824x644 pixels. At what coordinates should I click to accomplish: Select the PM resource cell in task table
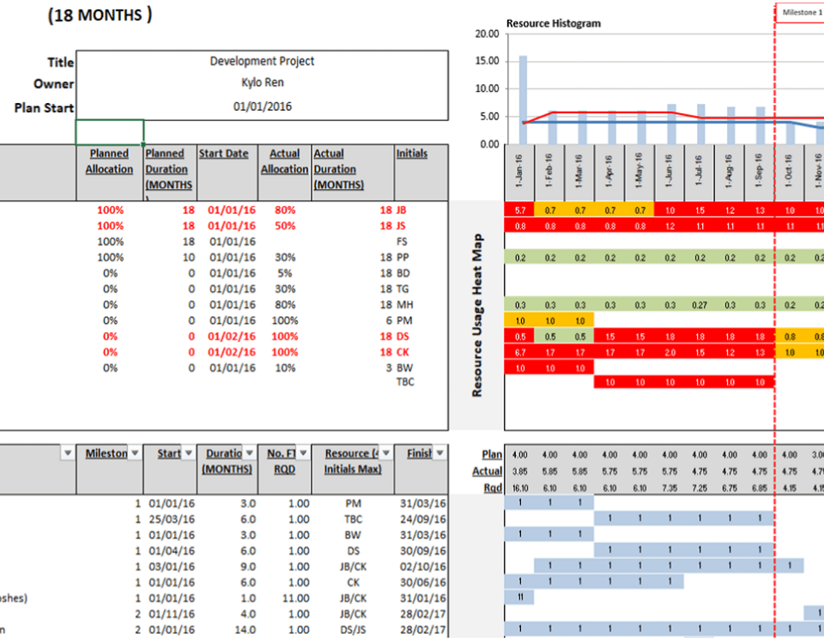click(x=353, y=504)
